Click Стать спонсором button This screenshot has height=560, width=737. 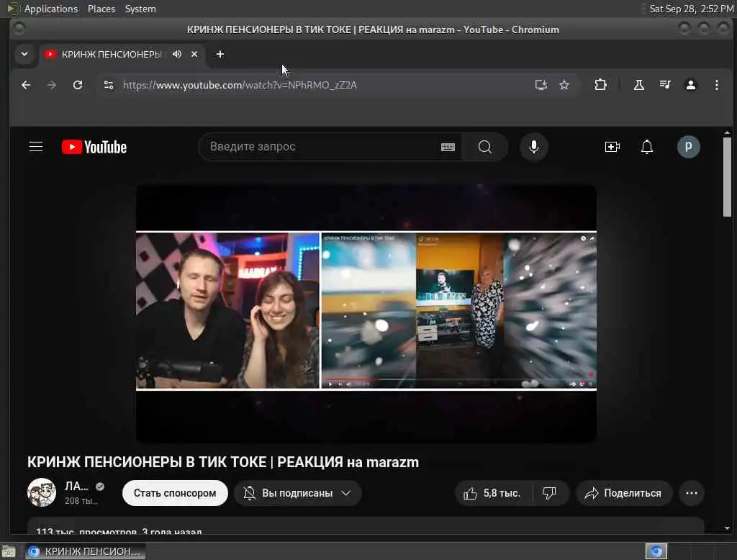(175, 493)
